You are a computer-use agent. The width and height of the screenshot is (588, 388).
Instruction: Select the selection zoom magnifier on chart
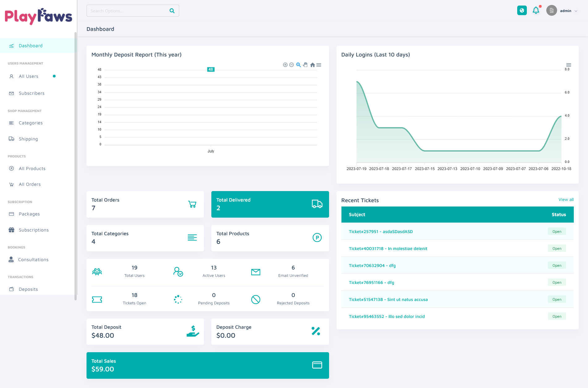pyautogui.click(x=298, y=65)
